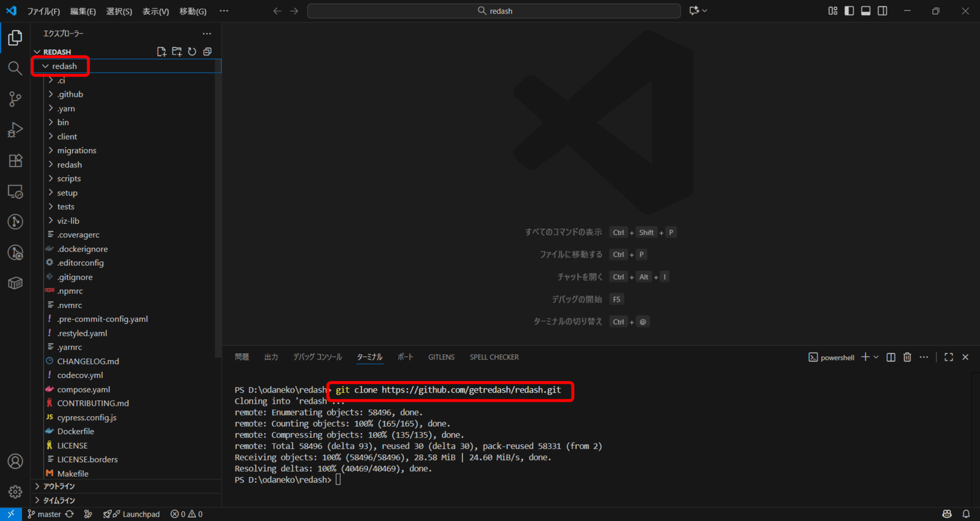Open the launch profile dropdown beside plus
980x521 pixels.
[876, 357]
